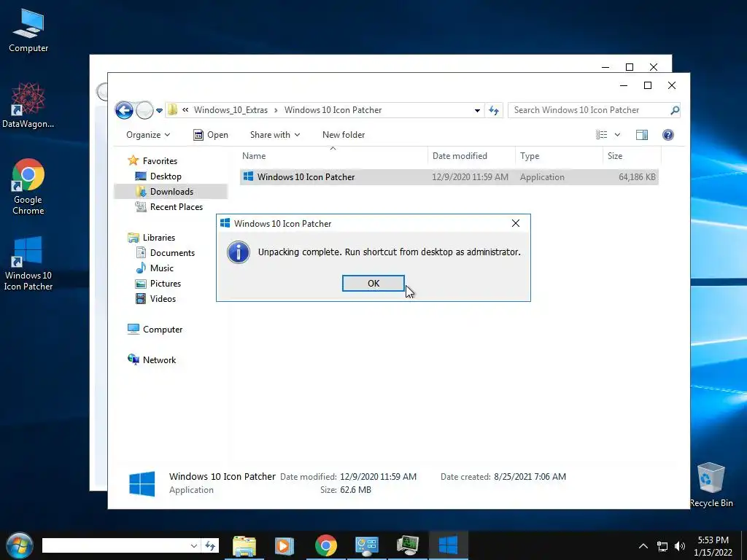Open the recent locations dropdown beside the forward arrow
Image resolution: width=747 pixels, height=560 pixels.
point(160,111)
